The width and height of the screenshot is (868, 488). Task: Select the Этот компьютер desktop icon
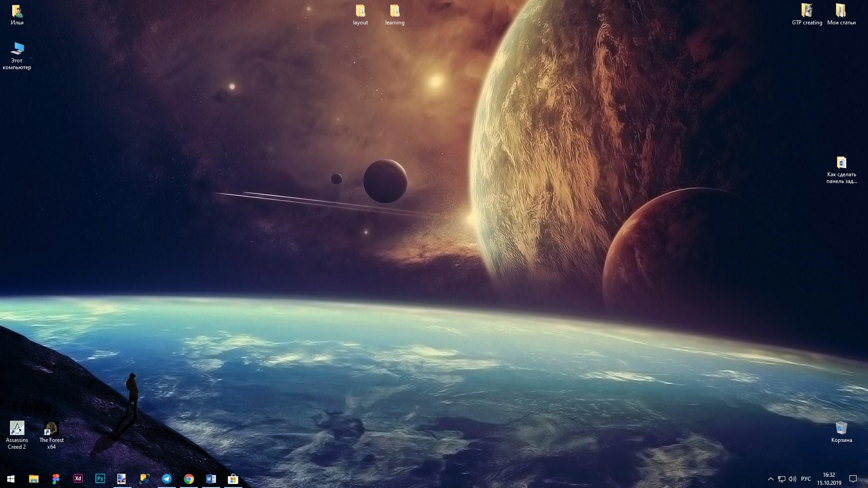17,56
